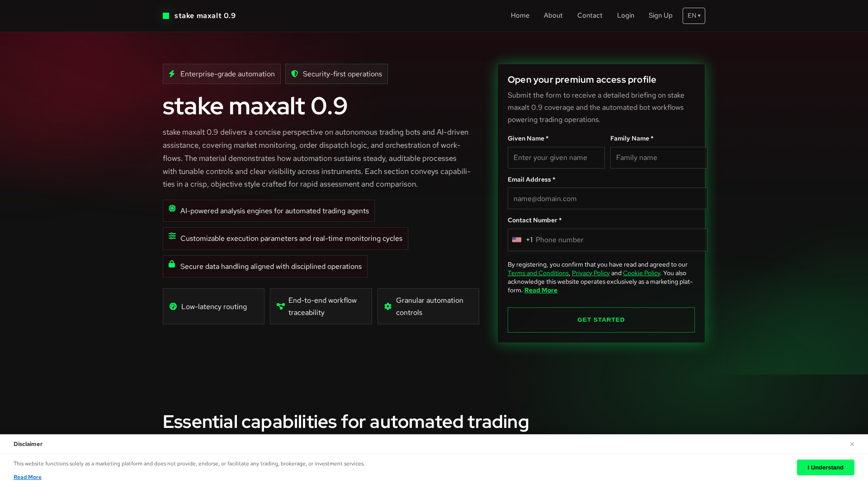Select Sign Up in the top navigation
868x488 pixels.
point(660,15)
